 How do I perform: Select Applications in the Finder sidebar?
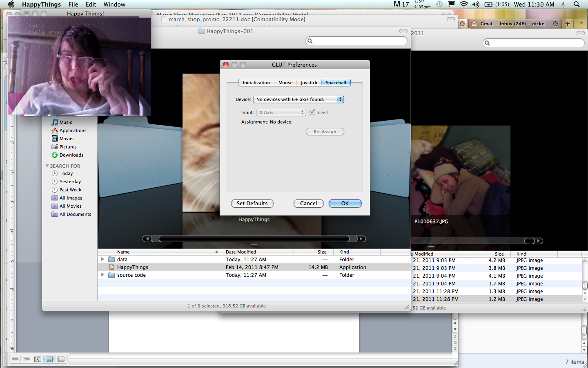(73, 130)
